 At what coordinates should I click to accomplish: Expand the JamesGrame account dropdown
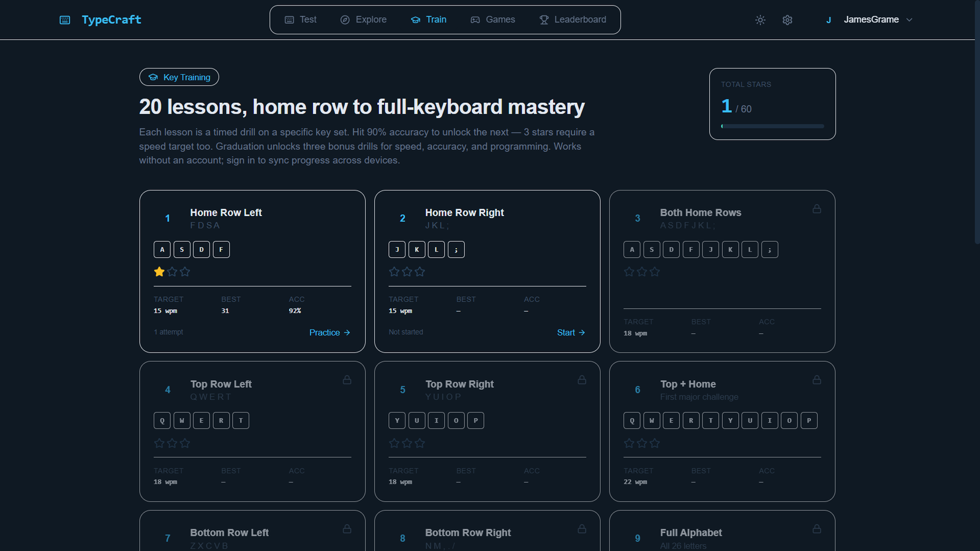click(909, 20)
